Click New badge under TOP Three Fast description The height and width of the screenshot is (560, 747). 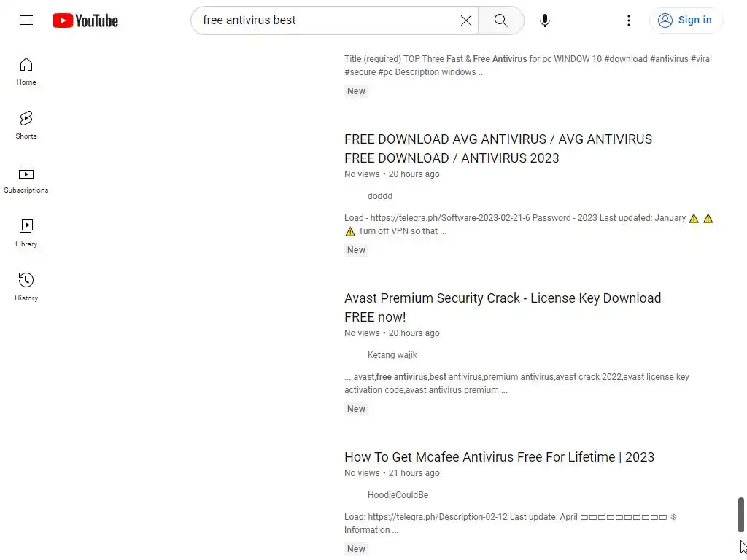pos(356,91)
